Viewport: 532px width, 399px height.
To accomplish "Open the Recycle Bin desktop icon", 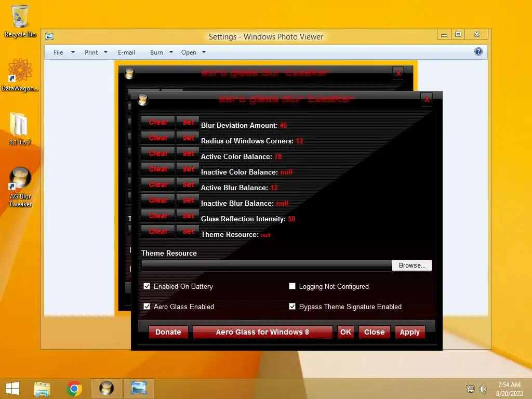I will click(20, 20).
